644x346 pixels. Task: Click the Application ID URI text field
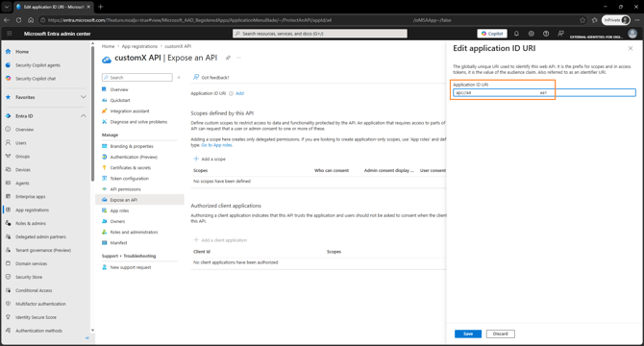click(x=544, y=93)
